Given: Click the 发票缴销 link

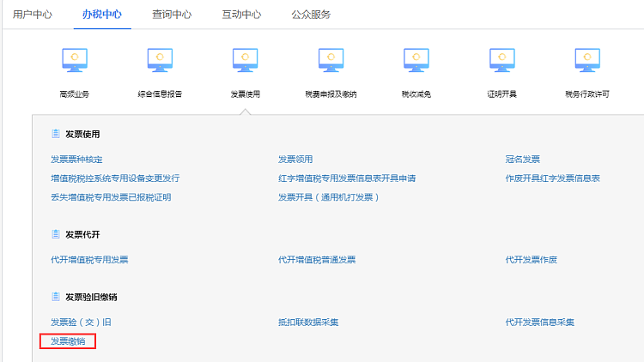Looking at the screenshot, I should click(68, 341).
